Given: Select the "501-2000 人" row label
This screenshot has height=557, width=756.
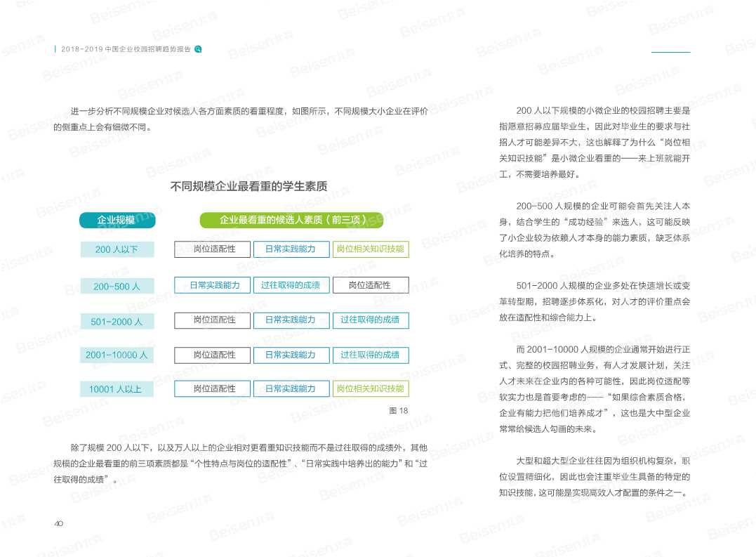Looking at the screenshot, I should 117,320.
